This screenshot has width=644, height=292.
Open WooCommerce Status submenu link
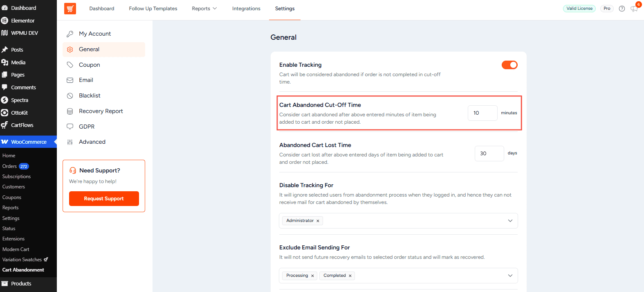coord(9,229)
